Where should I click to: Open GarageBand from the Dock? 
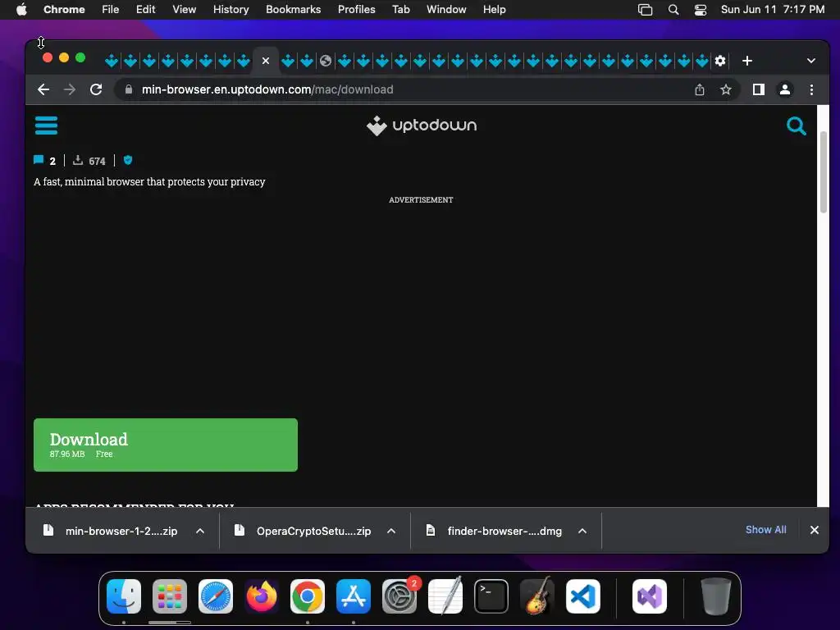[537, 596]
